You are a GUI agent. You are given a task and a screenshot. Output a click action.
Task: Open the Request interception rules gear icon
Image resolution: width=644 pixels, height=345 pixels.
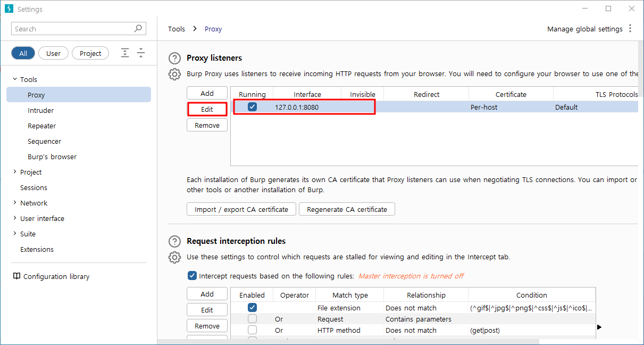(x=174, y=257)
